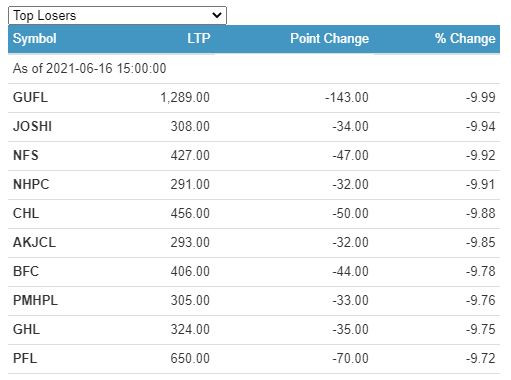
Task: Open the Top Losers dropdown
Action: pyautogui.click(x=117, y=15)
